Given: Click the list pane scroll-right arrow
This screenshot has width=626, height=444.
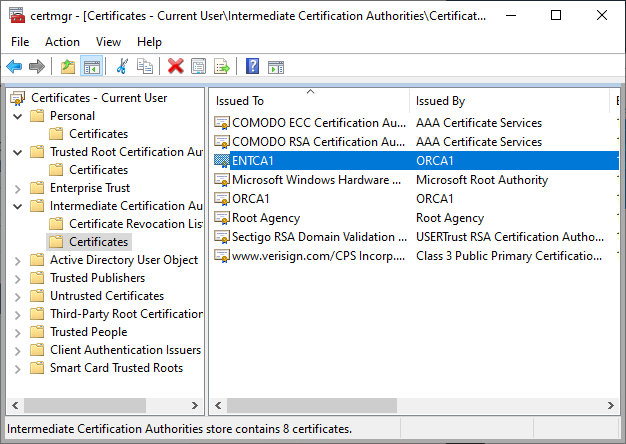Looking at the screenshot, I should [610, 406].
